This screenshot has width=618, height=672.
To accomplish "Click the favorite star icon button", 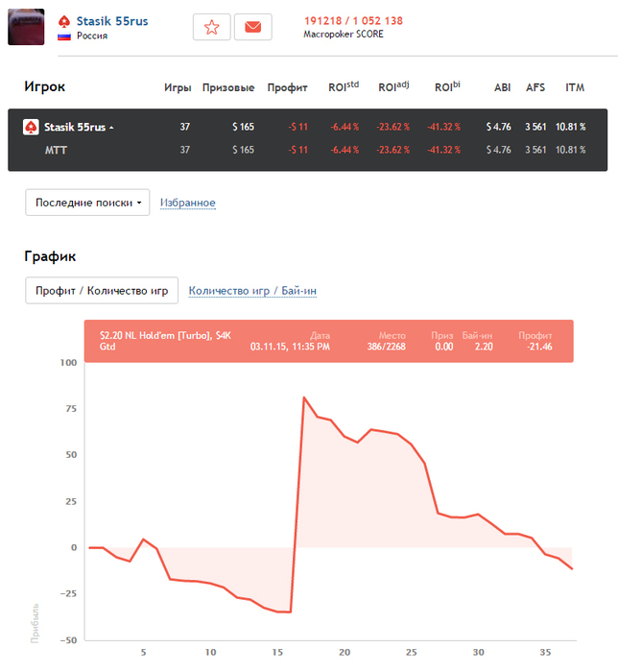I will click(211, 27).
